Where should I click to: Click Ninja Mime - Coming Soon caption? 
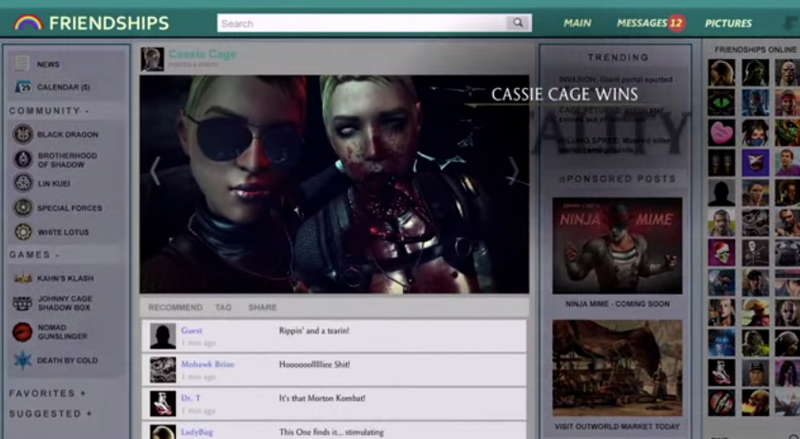point(617,304)
